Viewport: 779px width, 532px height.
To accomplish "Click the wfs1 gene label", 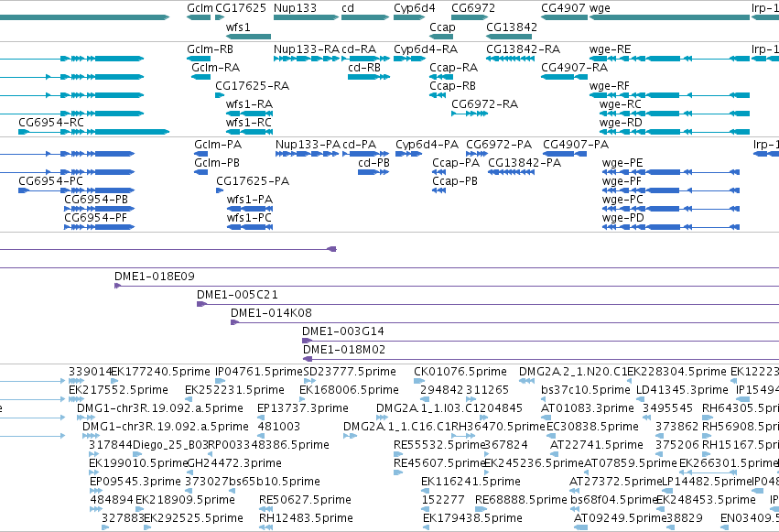I will pyautogui.click(x=238, y=27).
